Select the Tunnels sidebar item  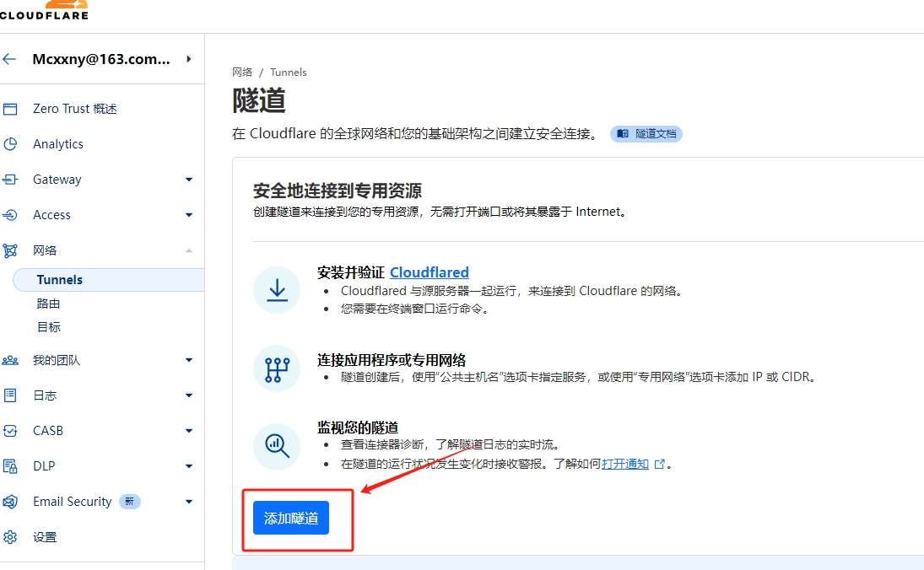pyautogui.click(x=108, y=280)
